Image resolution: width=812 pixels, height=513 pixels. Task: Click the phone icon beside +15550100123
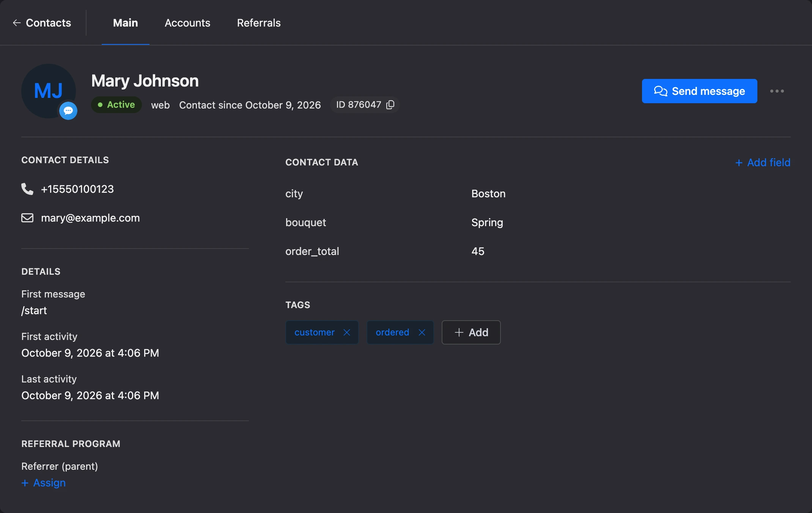point(27,189)
